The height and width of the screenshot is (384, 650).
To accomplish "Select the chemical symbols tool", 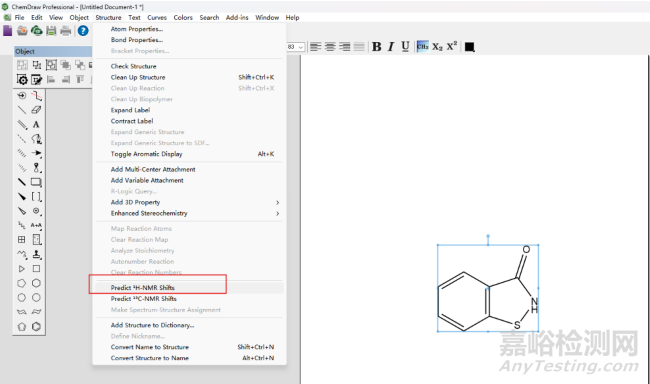I will point(36,211).
